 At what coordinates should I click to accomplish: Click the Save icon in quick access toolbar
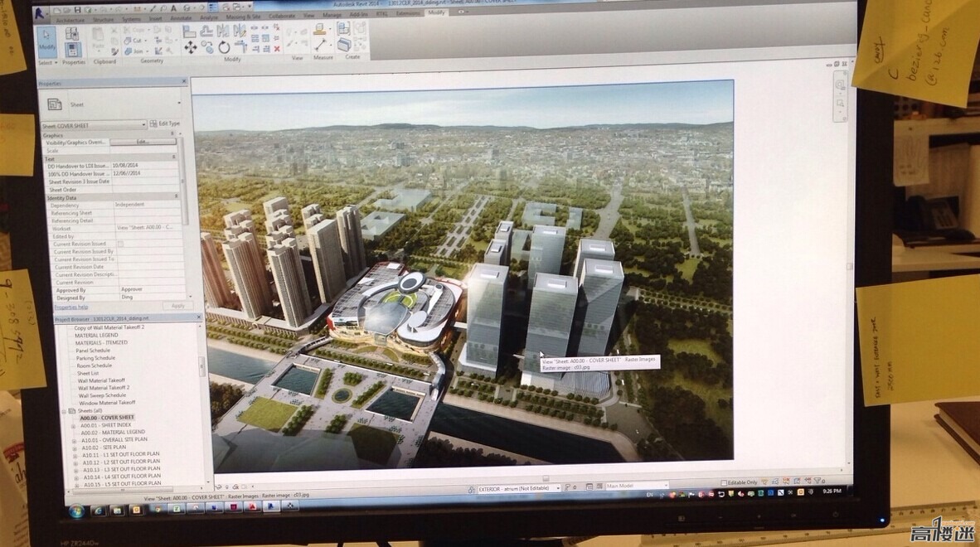77,11
